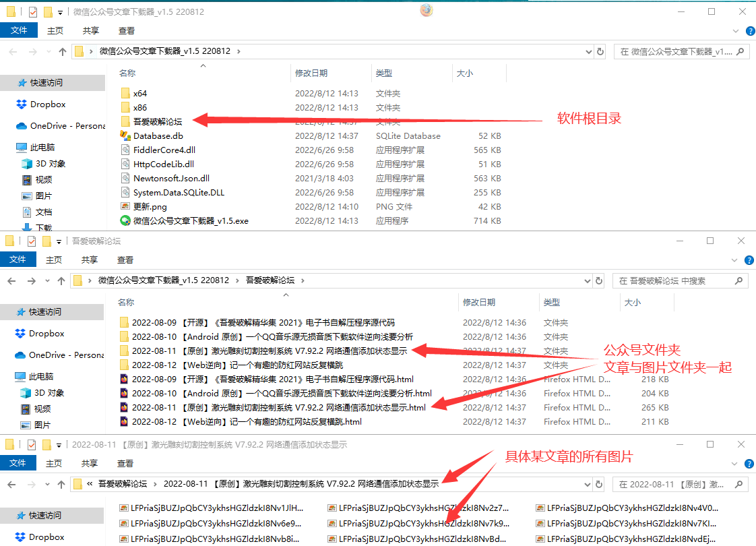This screenshot has width=756, height=546.
Task: Click Properties icon in 2022-08-11 激光雕刻 title bar
Action: pyautogui.click(x=32, y=445)
